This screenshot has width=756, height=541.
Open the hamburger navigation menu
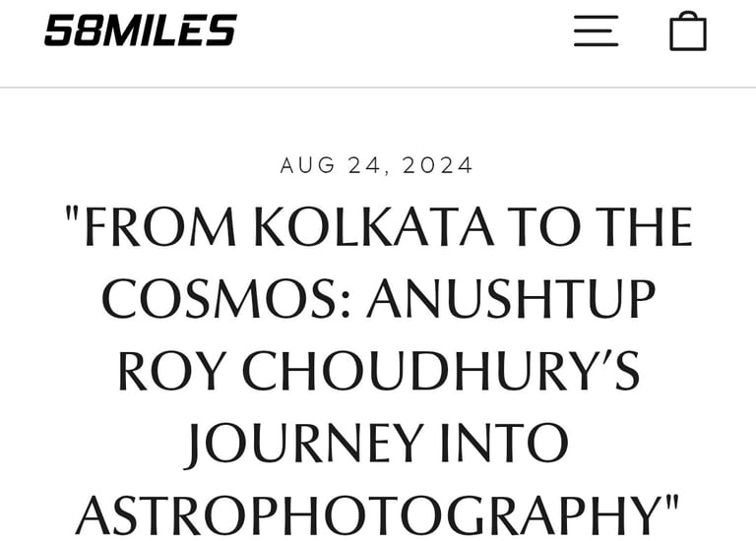(596, 30)
